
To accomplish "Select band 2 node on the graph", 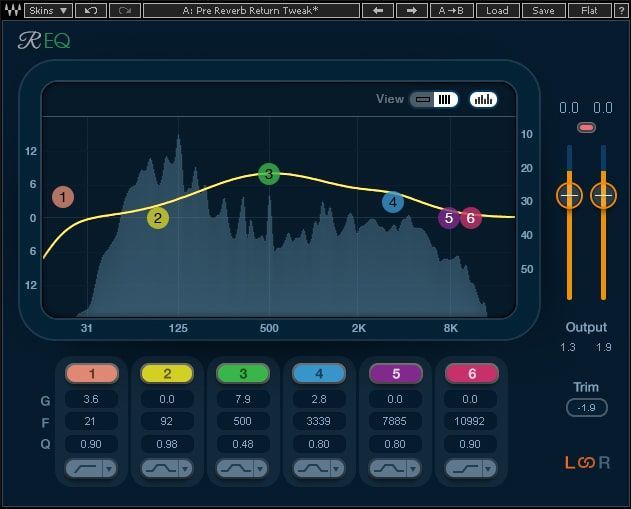I will point(158,218).
